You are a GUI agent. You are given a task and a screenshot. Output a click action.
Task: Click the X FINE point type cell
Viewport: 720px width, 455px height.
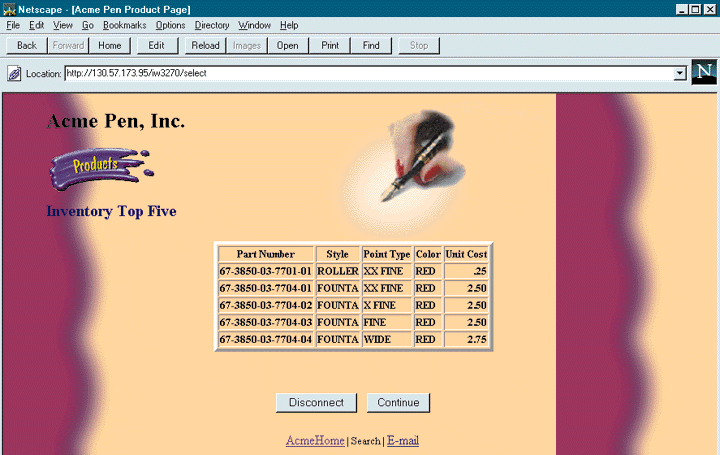click(x=387, y=305)
